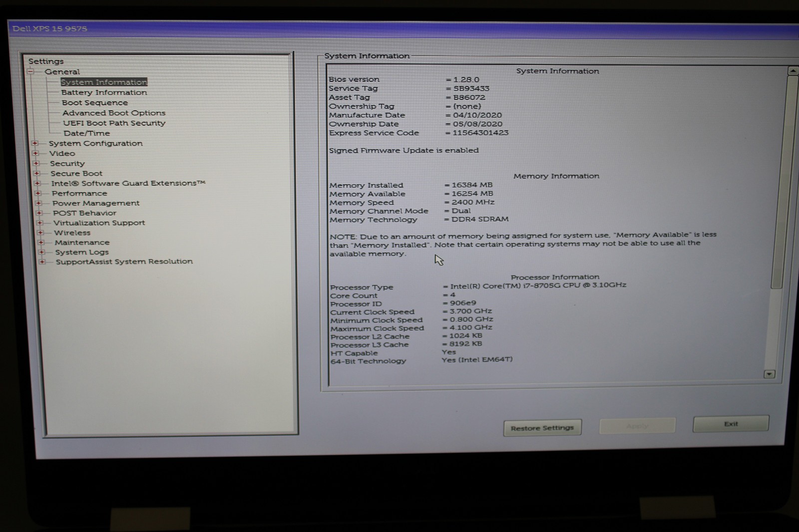Viewport: 799px width, 532px height.
Task: Expand Intel Software Guard Extensions node
Action: (37, 183)
